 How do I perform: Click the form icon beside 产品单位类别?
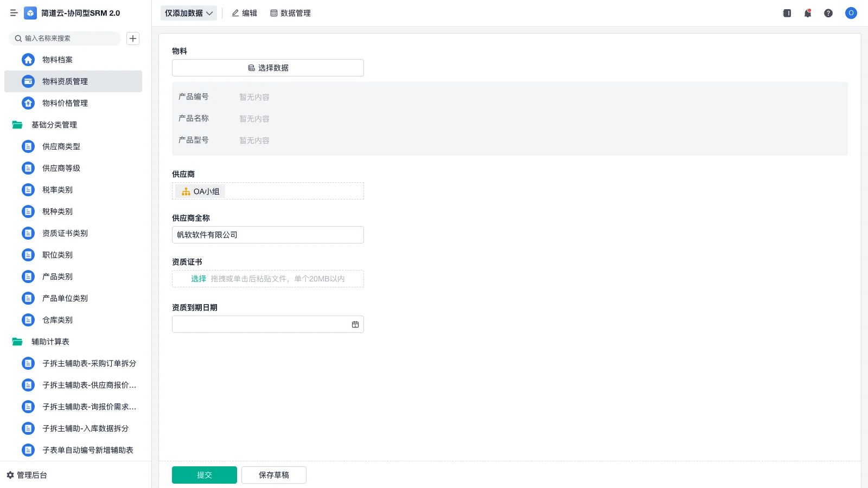pyautogui.click(x=28, y=298)
